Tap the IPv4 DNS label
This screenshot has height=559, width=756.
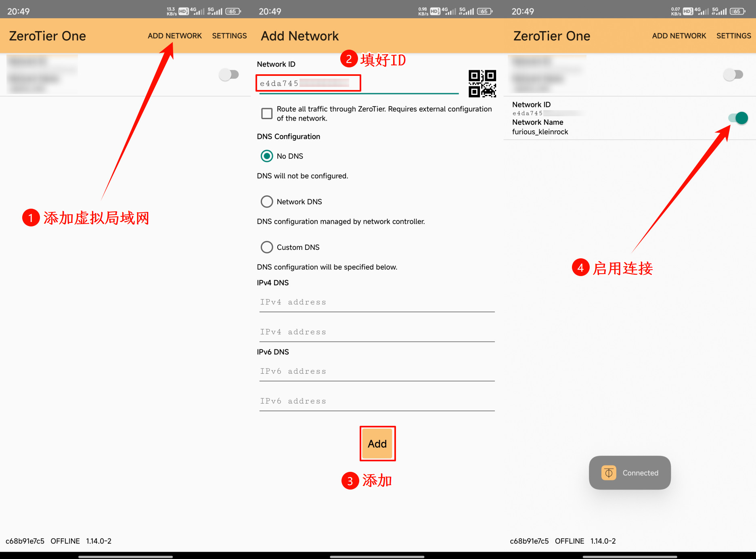(273, 283)
